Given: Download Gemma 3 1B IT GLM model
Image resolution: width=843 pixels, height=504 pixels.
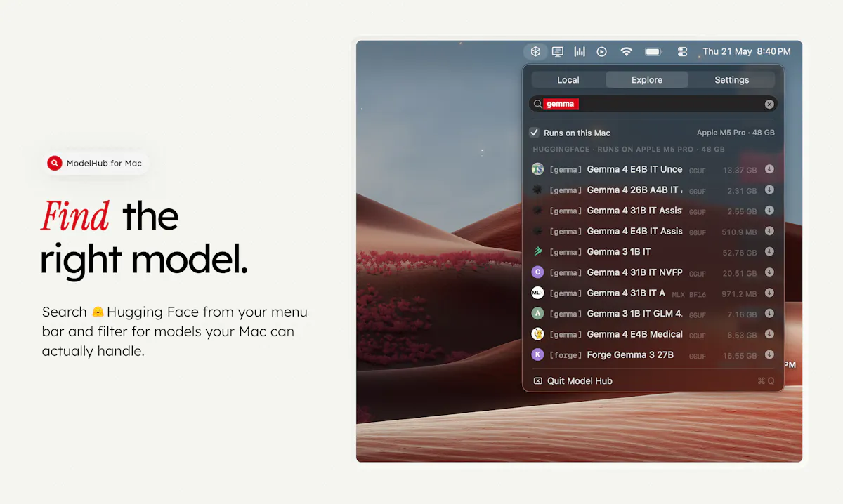Looking at the screenshot, I should [769, 314].
